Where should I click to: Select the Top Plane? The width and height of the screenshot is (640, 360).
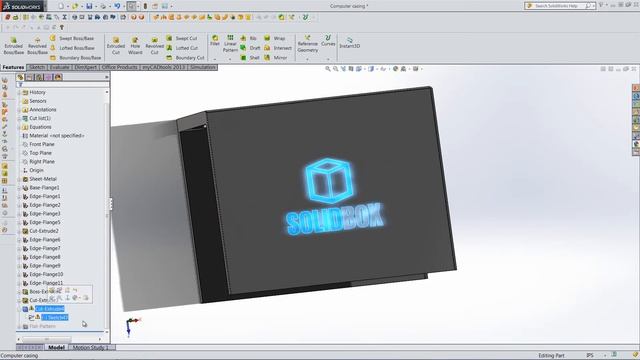point(40,153)
